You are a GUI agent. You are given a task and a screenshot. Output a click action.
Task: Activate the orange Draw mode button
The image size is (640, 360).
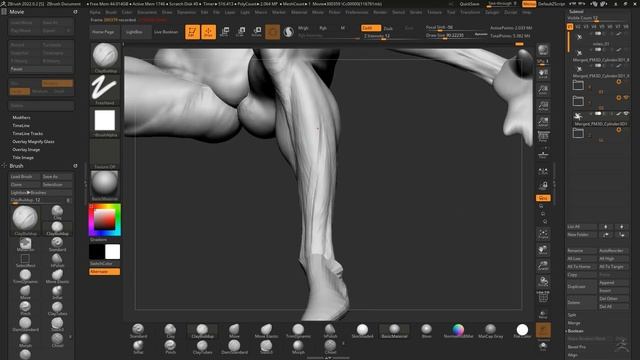coord(208,32)
